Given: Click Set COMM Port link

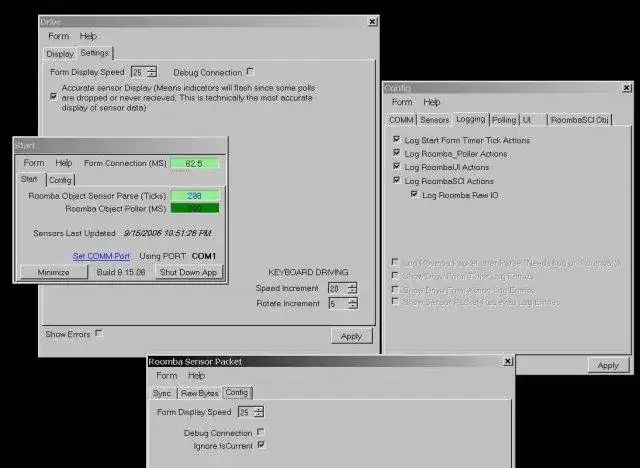Looking at the screenshot, I should point(101,256).
